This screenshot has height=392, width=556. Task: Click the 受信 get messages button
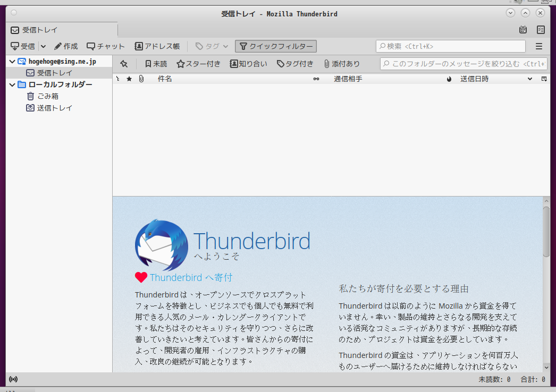(x=23, y=46)
